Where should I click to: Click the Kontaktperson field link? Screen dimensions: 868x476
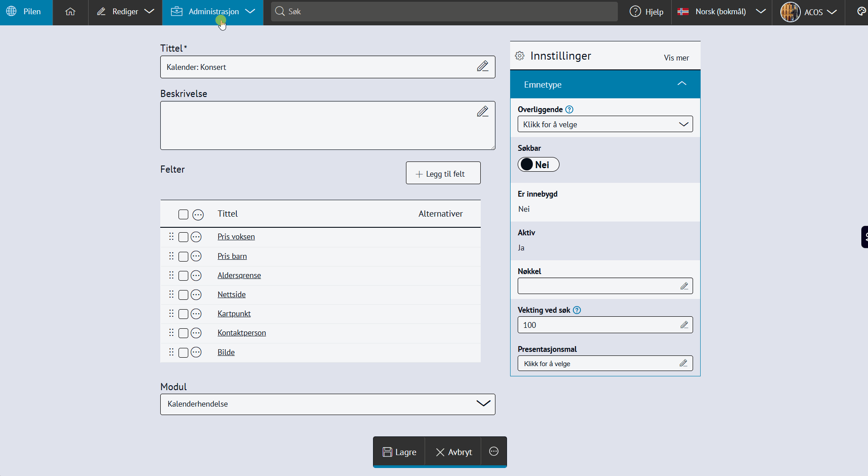242,333
